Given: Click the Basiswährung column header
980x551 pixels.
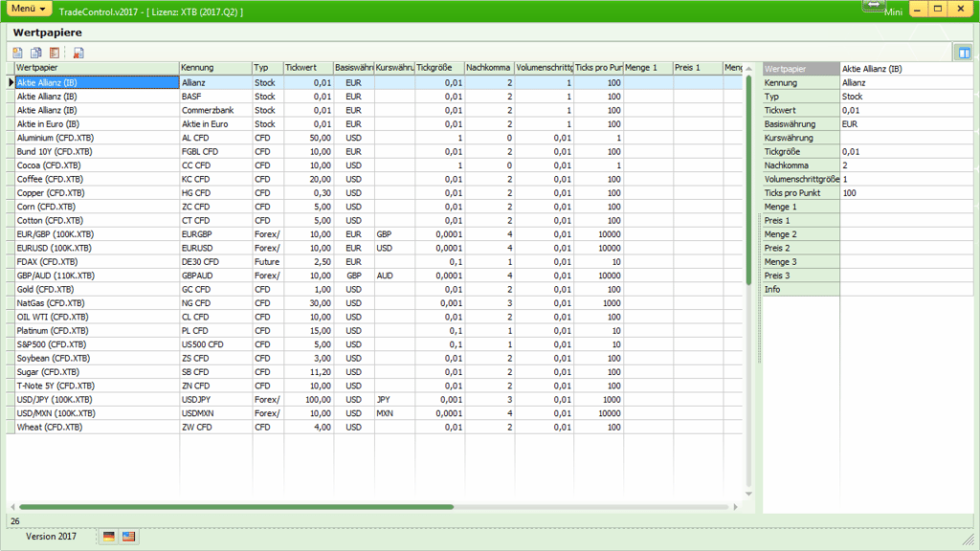Looking at the screenshot, I should click(354, 68).
